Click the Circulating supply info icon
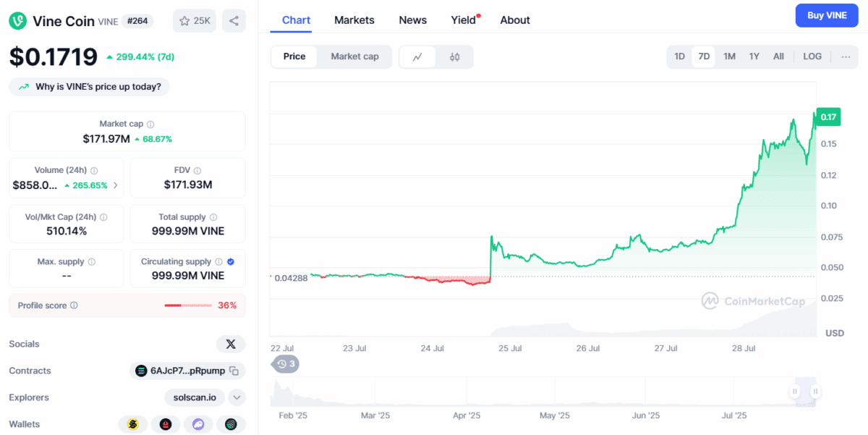The height and width of the screenshot is (435, 868). point(218,262)
